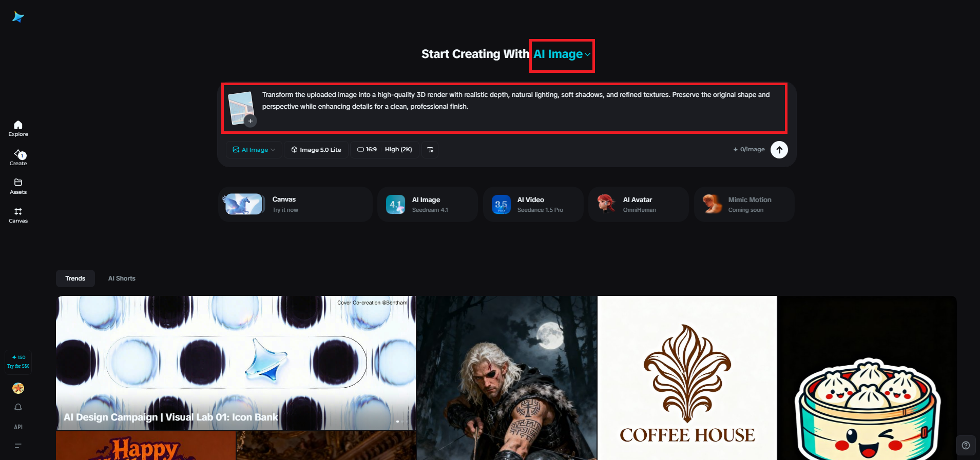Open the Create section in sidebar
Image resolution: width=980 pixels, height=460 pixels.
pos(18,157)
